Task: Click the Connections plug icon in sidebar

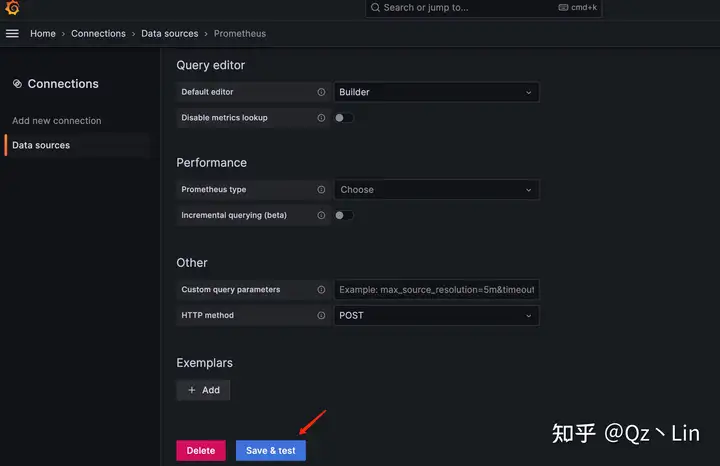Action: pyautogui.click(x=17, y=84)
